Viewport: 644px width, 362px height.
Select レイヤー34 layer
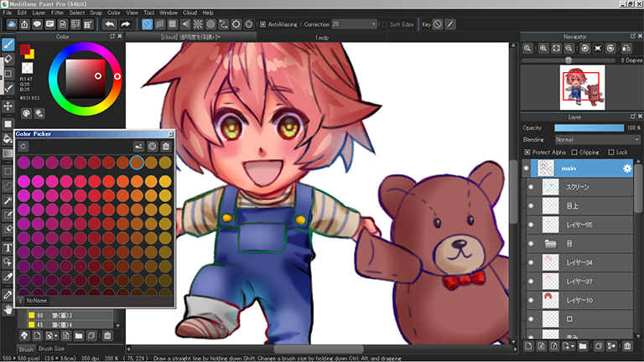(579, 262)
